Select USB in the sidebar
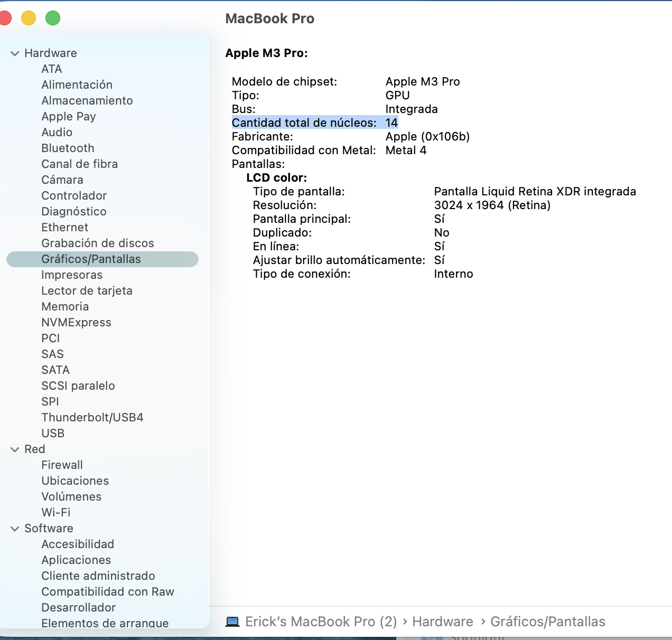Screen dimensions: 672x640 (x=53, y=434)
